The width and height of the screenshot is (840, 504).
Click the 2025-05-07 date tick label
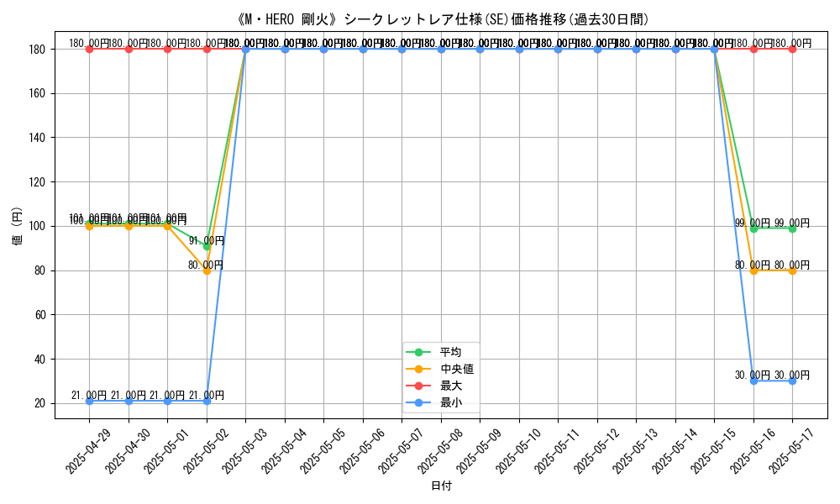(402, 450)
